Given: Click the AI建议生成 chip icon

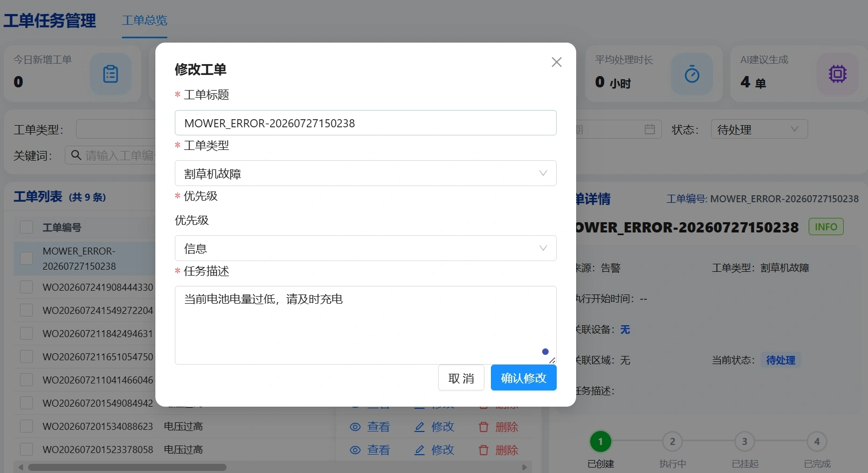Looking at the screenshot, I should (838, 74).
